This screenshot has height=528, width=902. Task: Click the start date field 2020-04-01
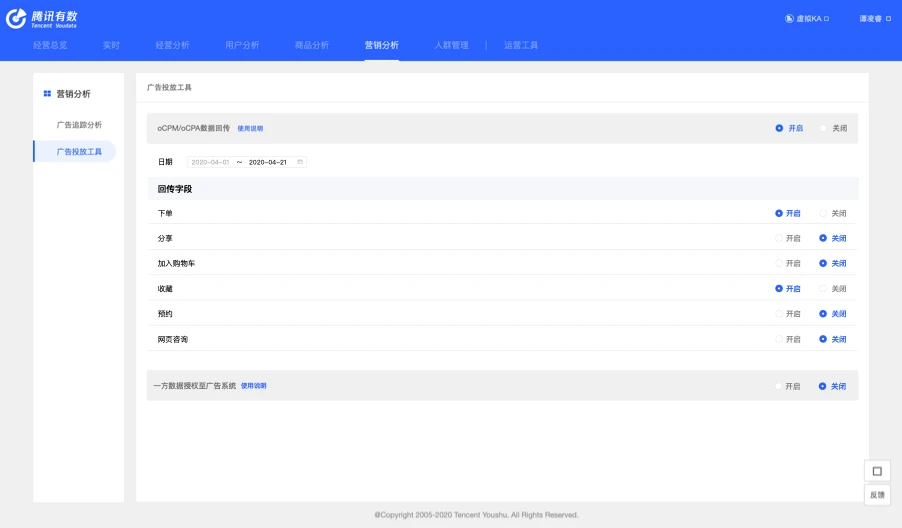coord(210,162)
